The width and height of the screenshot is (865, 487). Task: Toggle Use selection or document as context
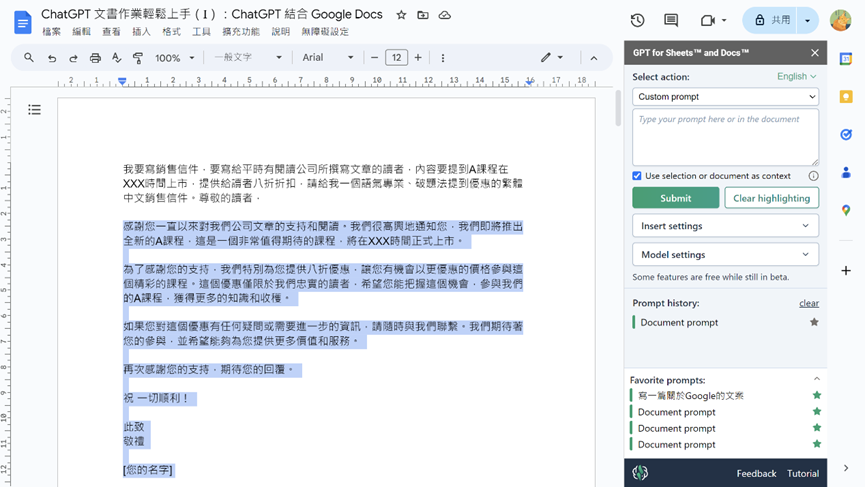tap(637, 176)
